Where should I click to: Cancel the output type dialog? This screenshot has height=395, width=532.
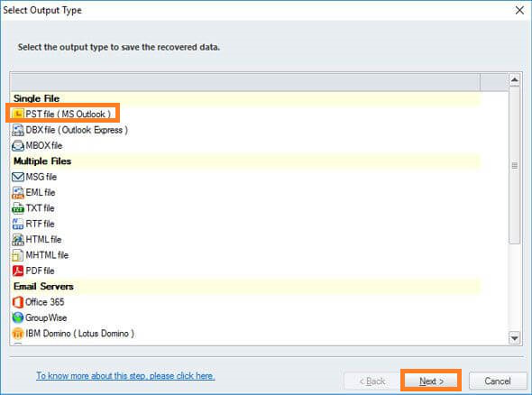[498, 381]
